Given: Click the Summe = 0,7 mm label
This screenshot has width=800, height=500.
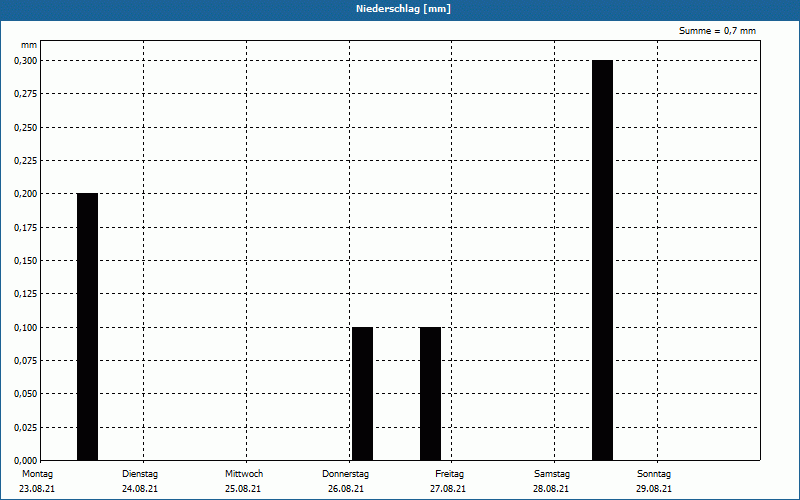Looking at the screenshot, I should click(717, 31).
